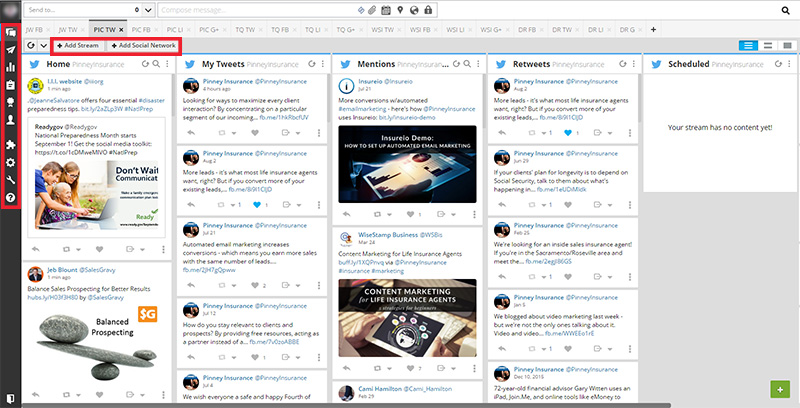Open the Help question mark icon
The image size is (800, 408).
pos(10,198)
